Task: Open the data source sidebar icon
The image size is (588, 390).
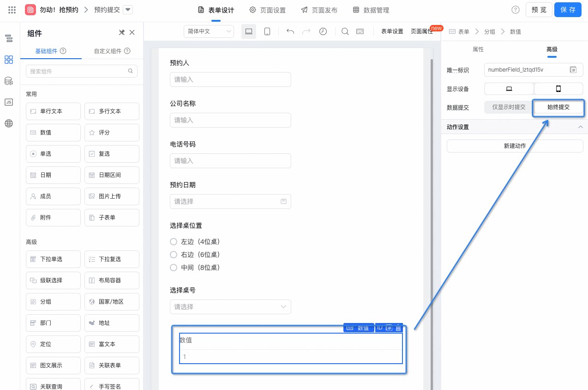Action: [9, 81]
